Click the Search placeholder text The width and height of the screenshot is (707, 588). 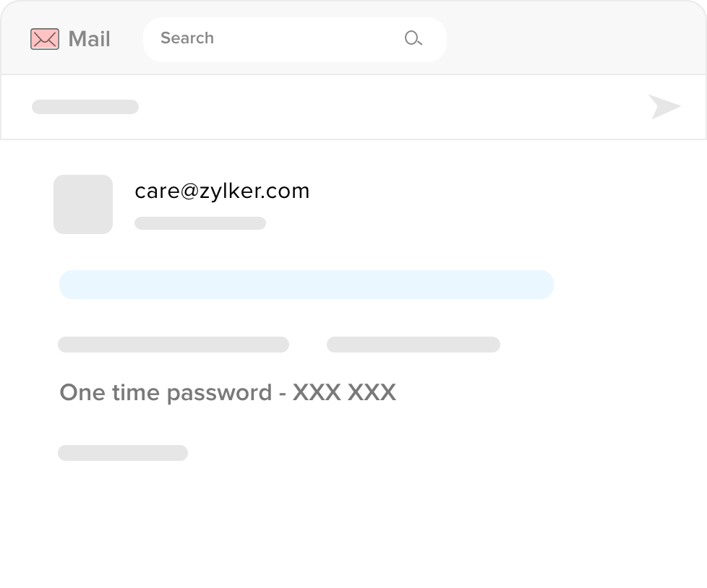(187, 38)
